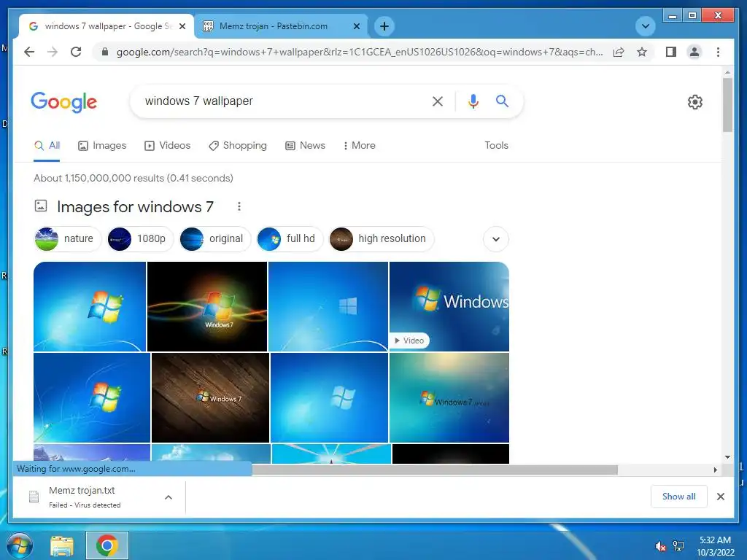The image size is (747, 560).
Task: Open the network tray icon
Action: (x=678, y=546)
